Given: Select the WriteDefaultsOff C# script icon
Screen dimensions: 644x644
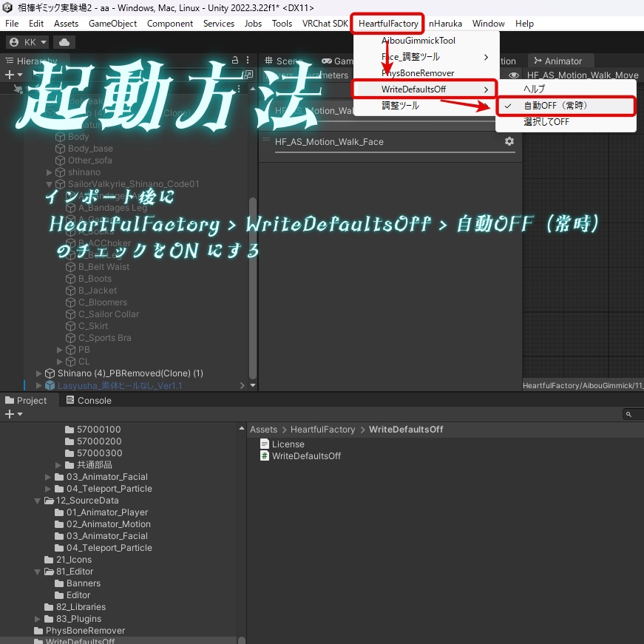Looking at the screenshot, I should coord(265,455).
